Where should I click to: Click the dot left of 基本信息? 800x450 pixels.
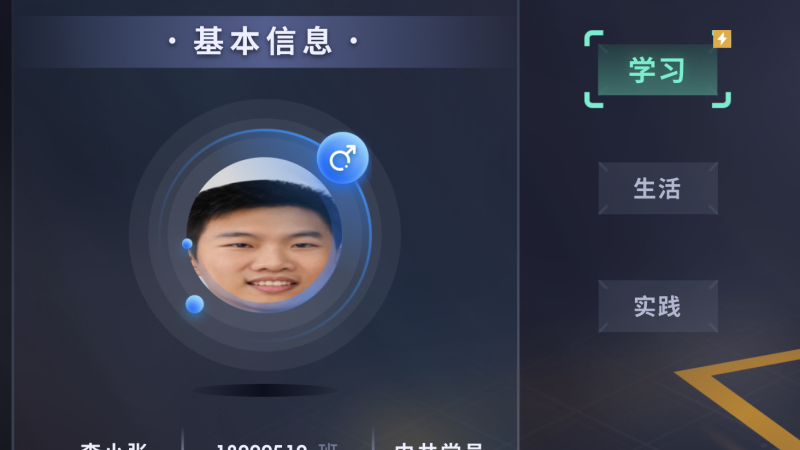[172, 41]
